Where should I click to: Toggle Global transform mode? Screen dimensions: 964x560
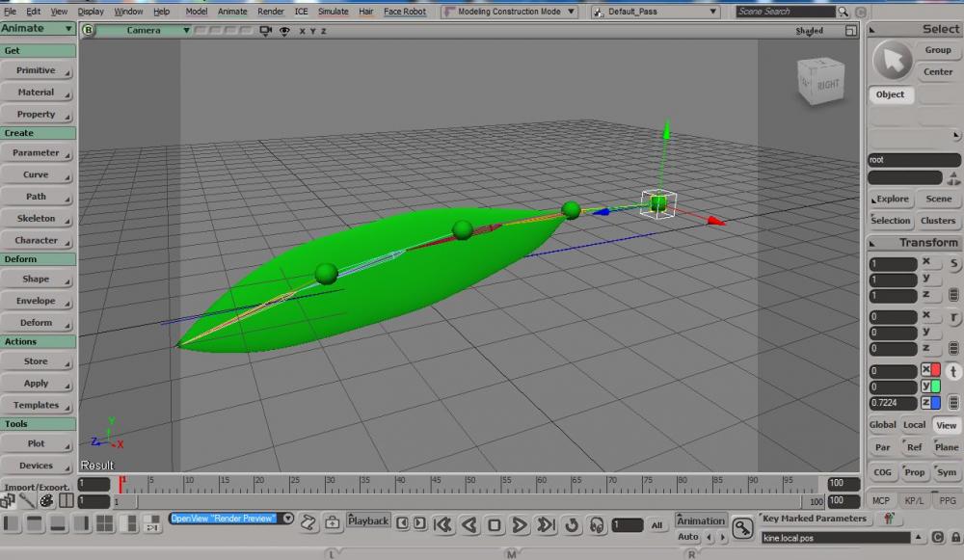tap(882, 425)
